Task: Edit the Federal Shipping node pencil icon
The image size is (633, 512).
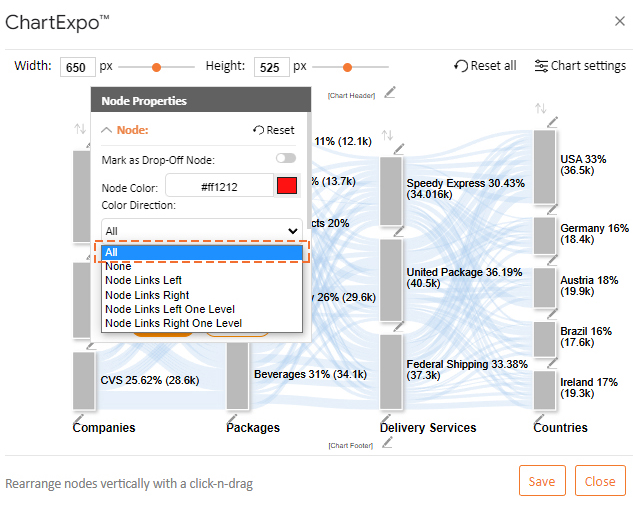Action: [399, 326]
